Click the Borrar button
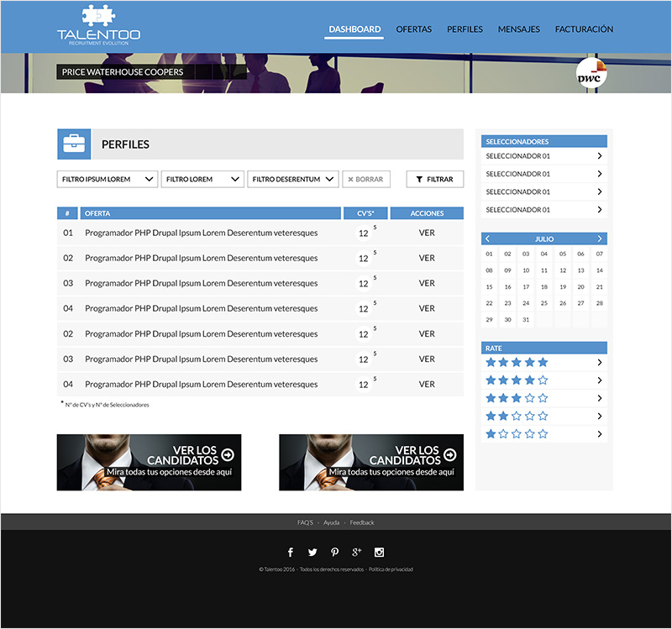 coord(366,179)
